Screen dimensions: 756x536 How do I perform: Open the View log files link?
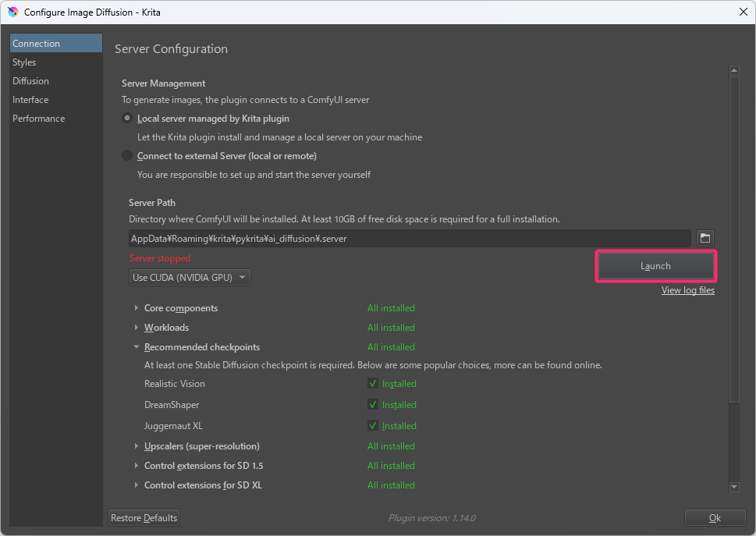click(x=688, y=290)
